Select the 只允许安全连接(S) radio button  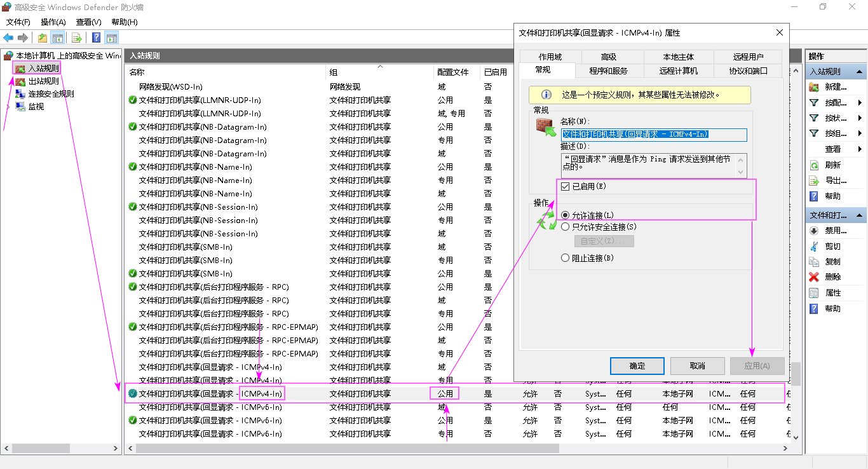(566, 227)
